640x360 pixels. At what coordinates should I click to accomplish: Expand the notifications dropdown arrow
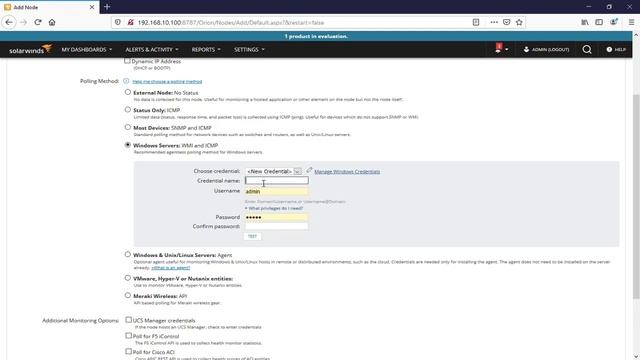click(x=507, y=49)
